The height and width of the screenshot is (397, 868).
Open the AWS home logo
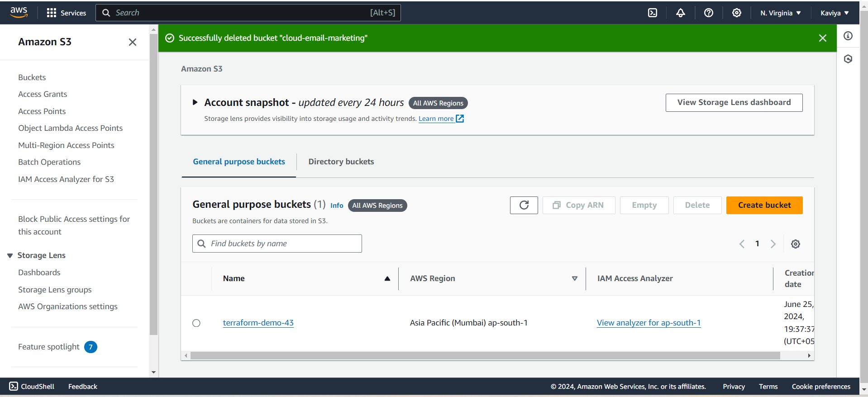(19, 13)
